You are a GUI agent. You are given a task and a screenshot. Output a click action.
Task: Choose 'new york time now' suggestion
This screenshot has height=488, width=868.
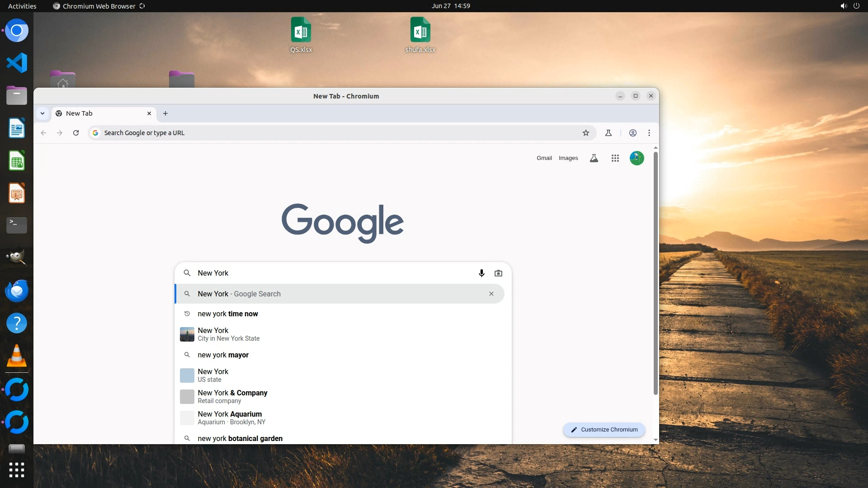pyautogui.click(x=227, y=314)
